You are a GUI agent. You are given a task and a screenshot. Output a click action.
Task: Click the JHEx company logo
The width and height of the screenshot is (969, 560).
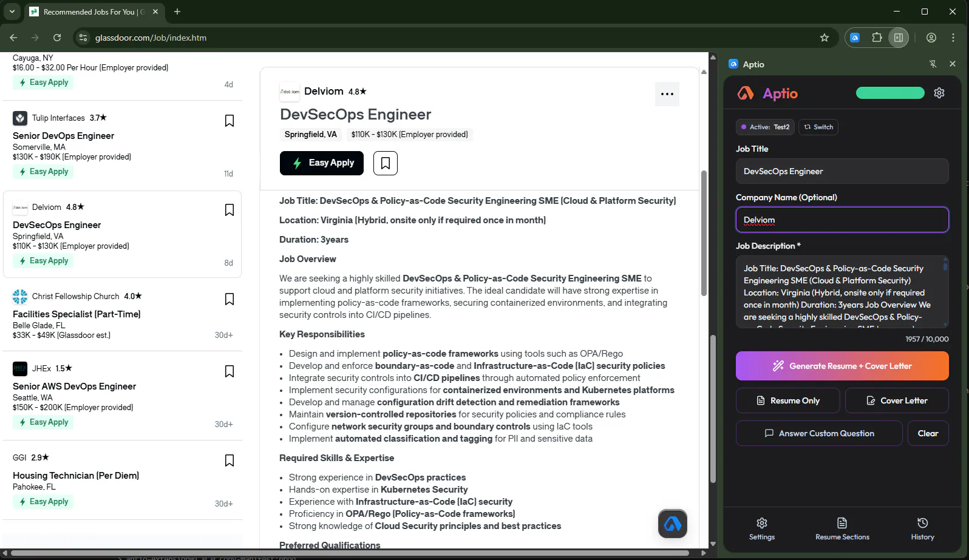[x=20, y=369]
